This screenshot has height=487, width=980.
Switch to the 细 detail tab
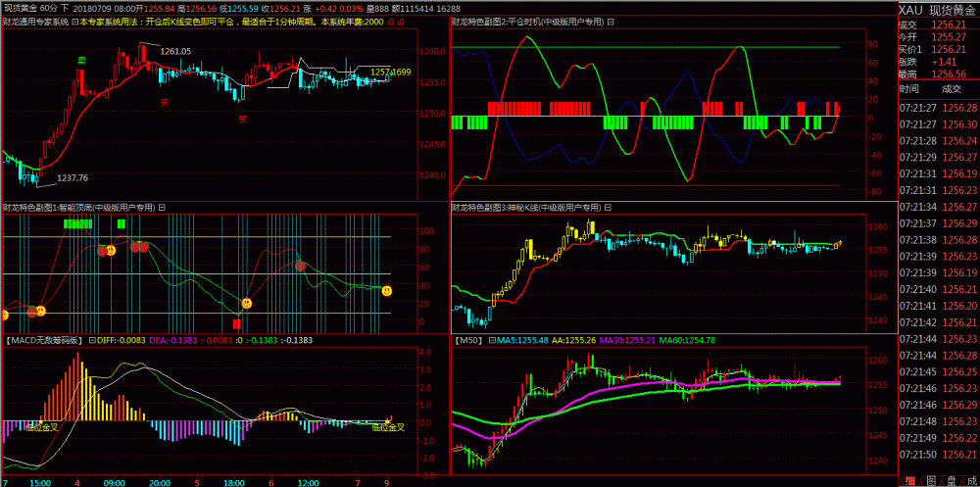click(909, 480)
